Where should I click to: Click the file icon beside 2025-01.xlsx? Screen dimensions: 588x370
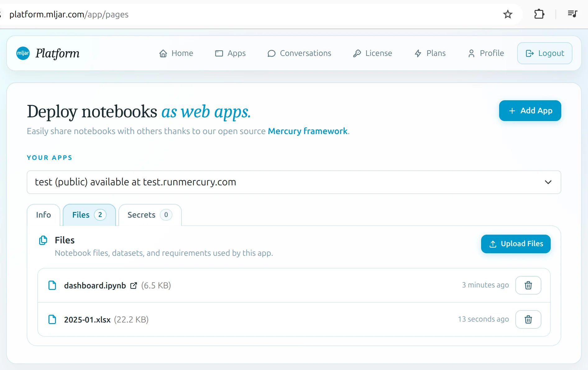point(52,319)
